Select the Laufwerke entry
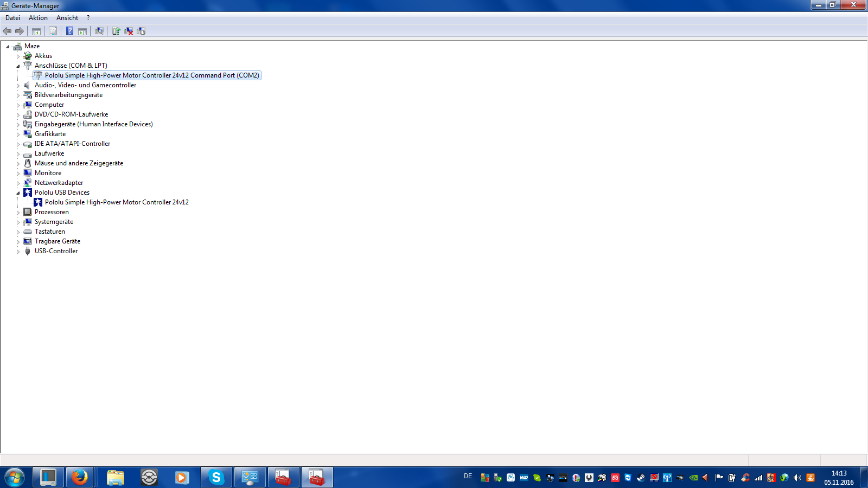This screenshot has height=488, width=868. 49,153
